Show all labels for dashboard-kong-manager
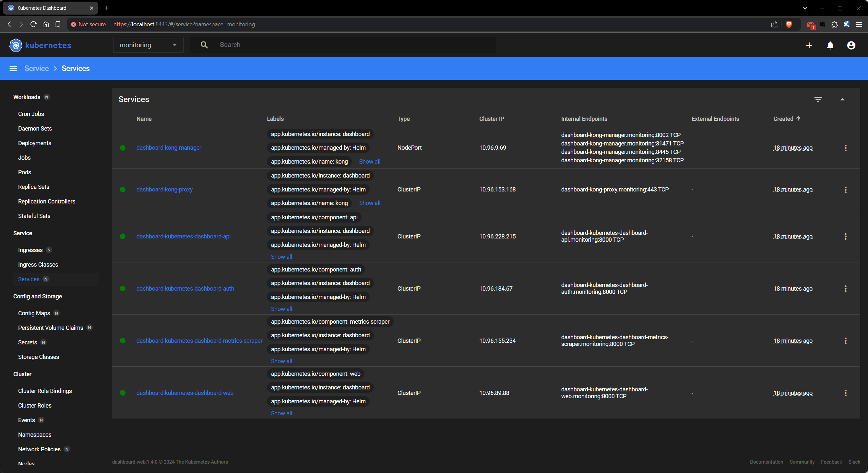 tap(370, 162)
